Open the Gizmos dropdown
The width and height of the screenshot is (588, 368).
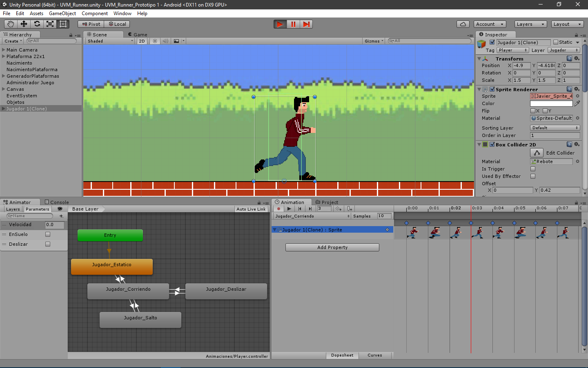[x=374, y=41]
